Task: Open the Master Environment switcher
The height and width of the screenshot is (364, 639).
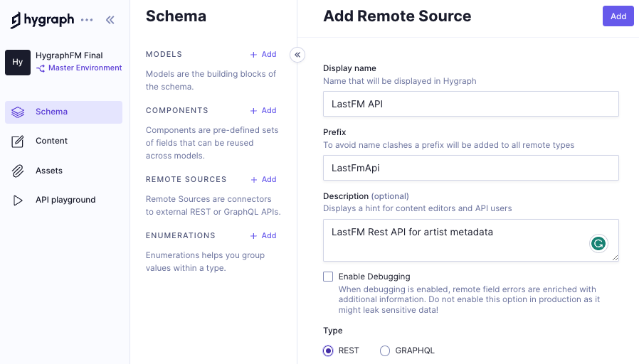Action: point(79,68)
